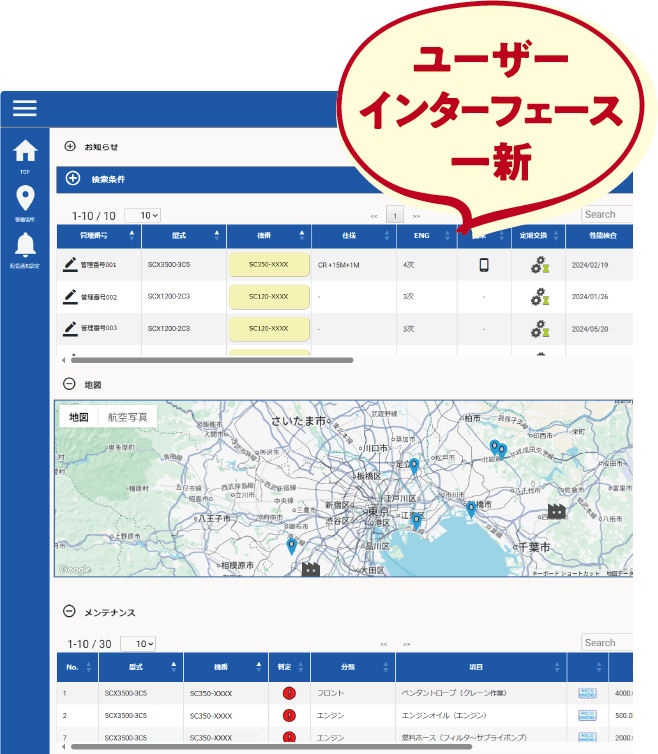Open periodic replacement gears icon for 管理番号001

540,264
